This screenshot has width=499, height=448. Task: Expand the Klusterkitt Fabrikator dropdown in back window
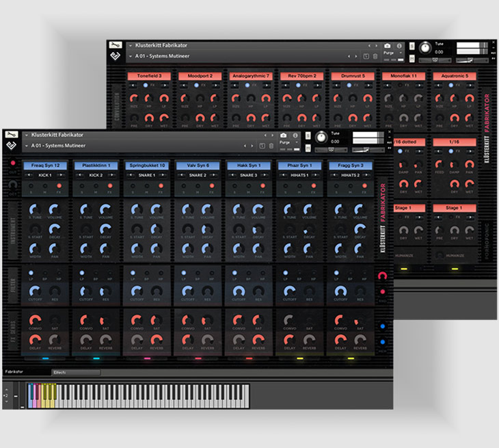coord(131,46)
